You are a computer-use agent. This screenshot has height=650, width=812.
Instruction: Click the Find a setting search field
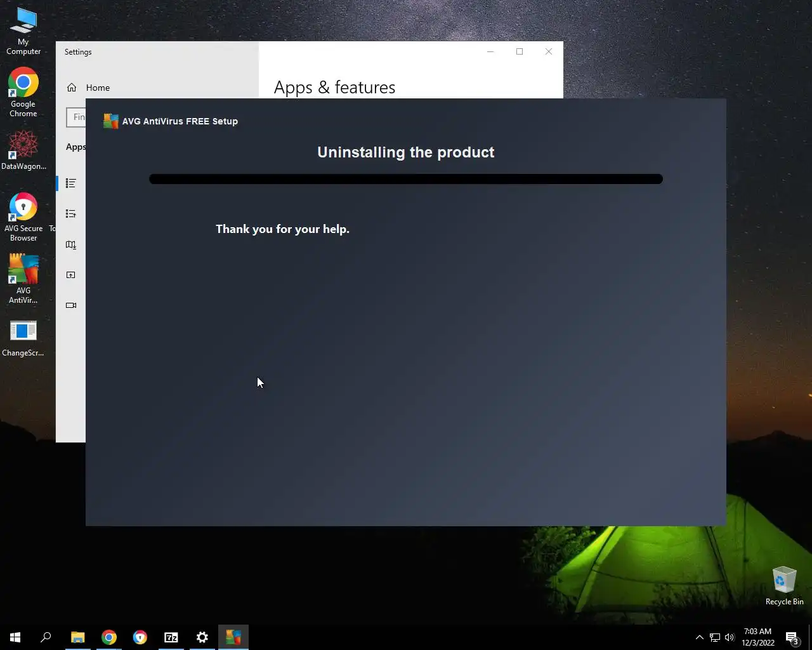[x=76, y=117]
